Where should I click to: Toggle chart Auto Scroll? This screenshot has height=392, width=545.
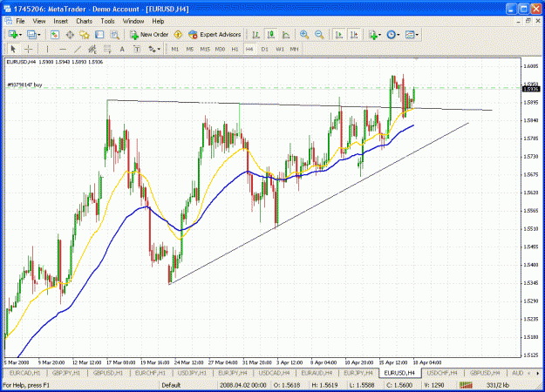click(338, 35)
